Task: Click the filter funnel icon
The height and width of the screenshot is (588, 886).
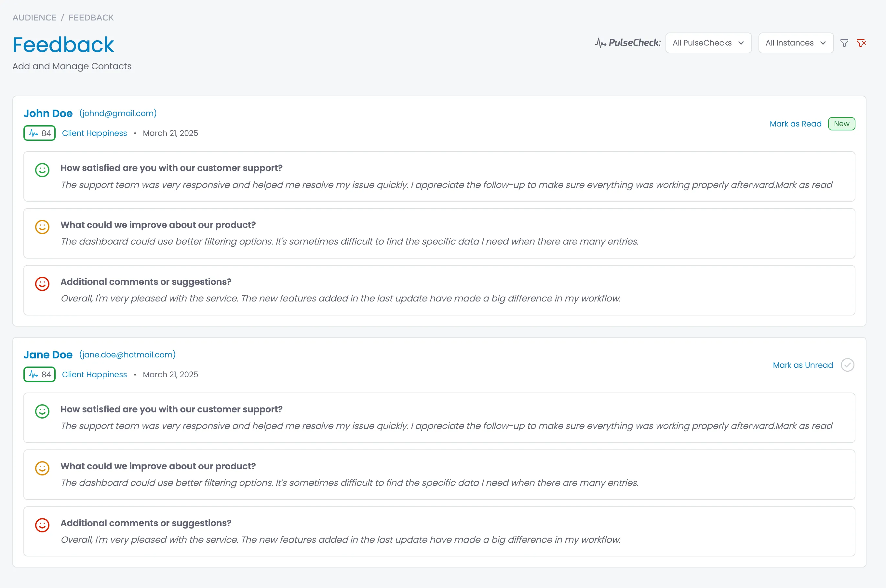Action: pyautogui.click(x=844, y=43)
